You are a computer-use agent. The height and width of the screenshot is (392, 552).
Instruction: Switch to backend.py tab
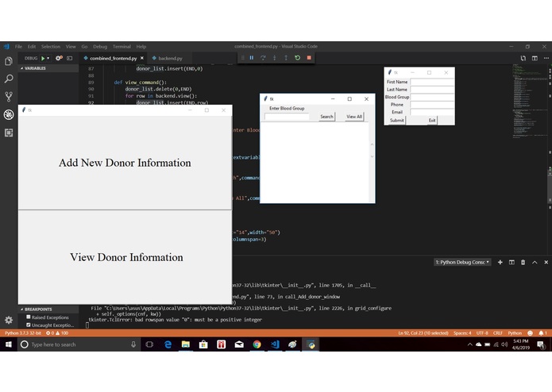coord(170,59)
